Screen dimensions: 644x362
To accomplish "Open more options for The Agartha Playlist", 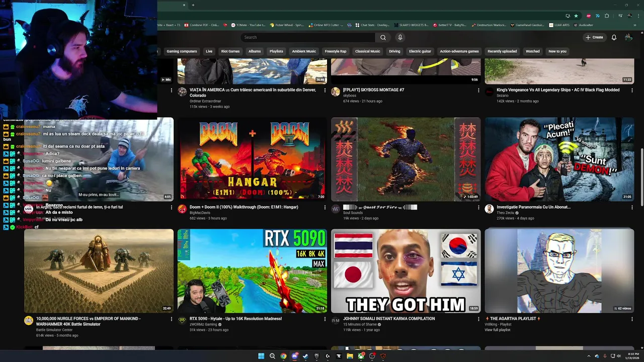I will tap(632, 319).
